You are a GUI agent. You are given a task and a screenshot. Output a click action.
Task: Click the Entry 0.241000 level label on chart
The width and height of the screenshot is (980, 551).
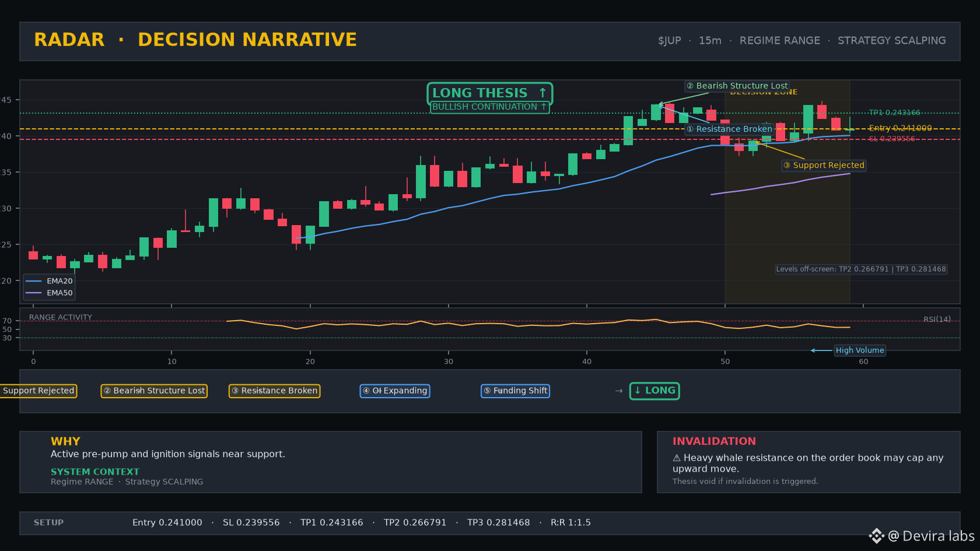[x=900, y=128]
